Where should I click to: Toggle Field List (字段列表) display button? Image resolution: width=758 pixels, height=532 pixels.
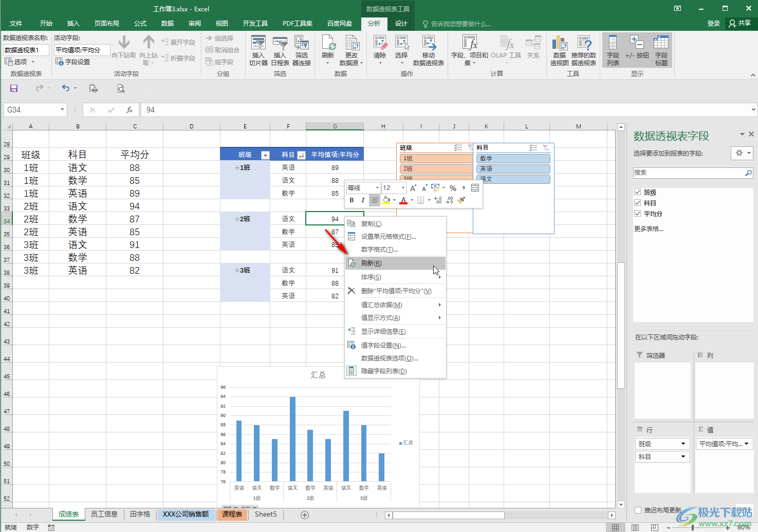coord(613,51)
